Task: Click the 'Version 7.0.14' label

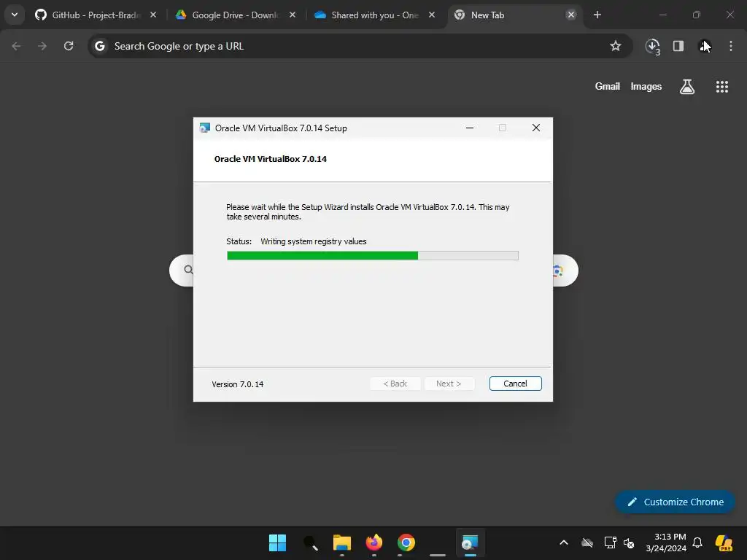Action: click(237, 384)
